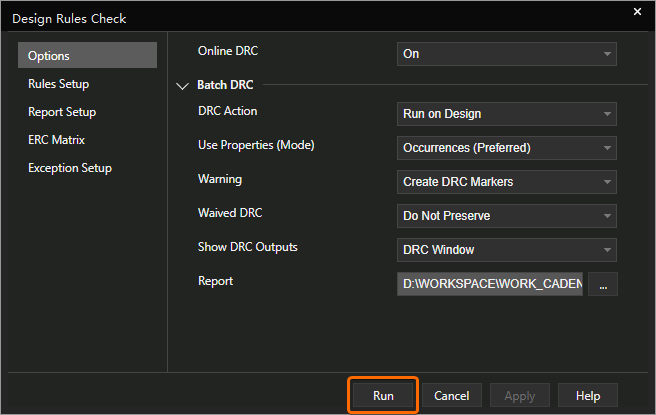Image resolution: width=656 pixels, height=415 pixels.
Task: Open the Rules Setup section
Action: [x=58, y=84]
